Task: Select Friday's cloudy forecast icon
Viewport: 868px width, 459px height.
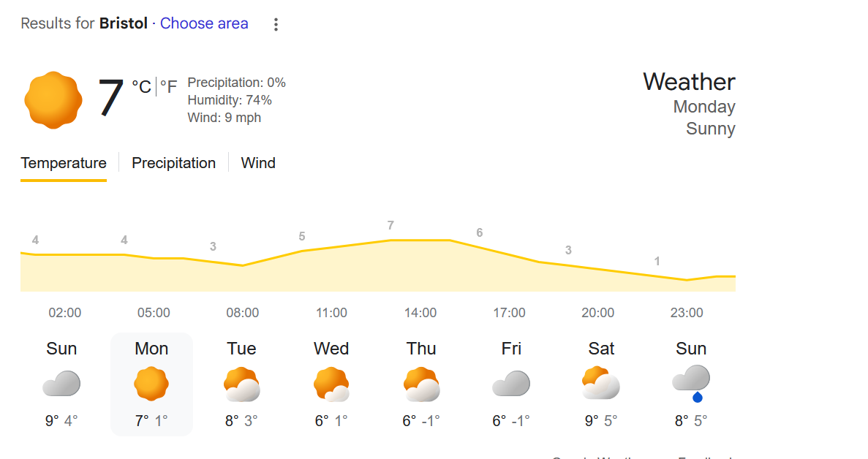Action: 511,384
